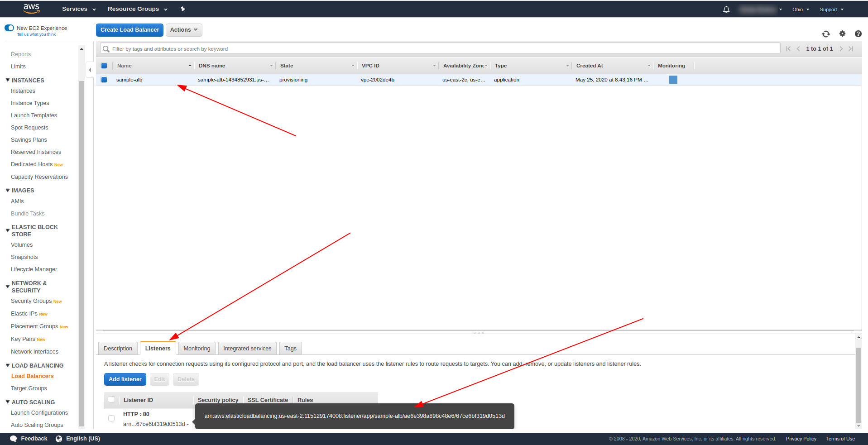The width and height of the screenshot is (868, 445).
Task: Open the Actions dropdown
Action: coord(184,30)
